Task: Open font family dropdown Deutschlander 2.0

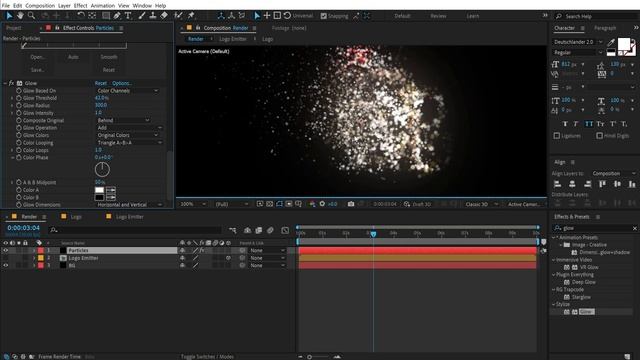Action: pyautogui.click(x=578, y=42)
